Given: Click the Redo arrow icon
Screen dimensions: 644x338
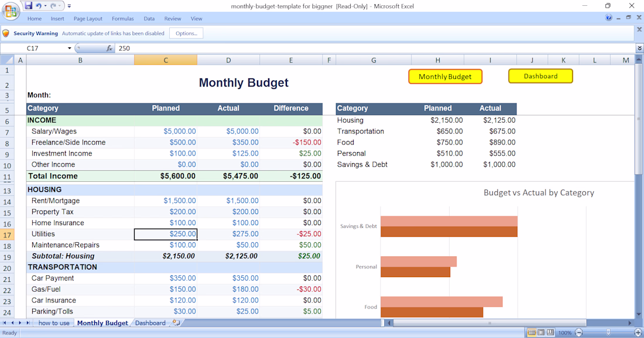Looking at the screenshot, I should [53, 6].
